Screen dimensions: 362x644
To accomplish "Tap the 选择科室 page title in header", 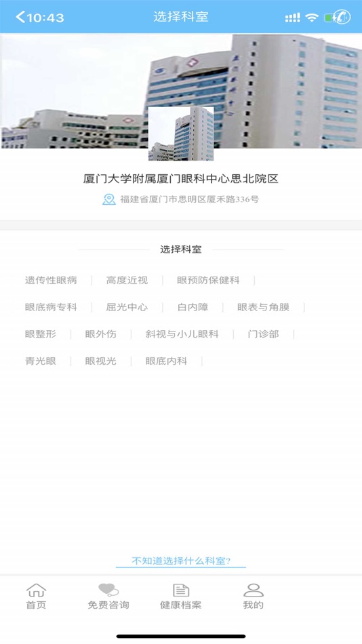I will (181, 16).
